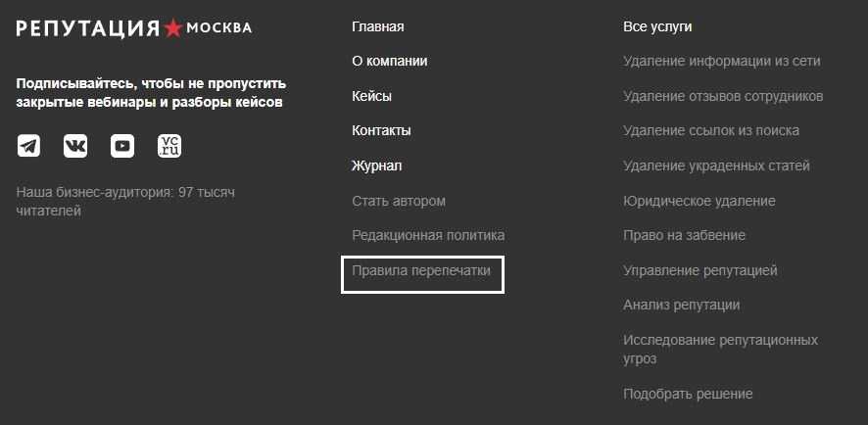Open Удаление отзывов сотрудников service
868x425 pixels.
723,96
